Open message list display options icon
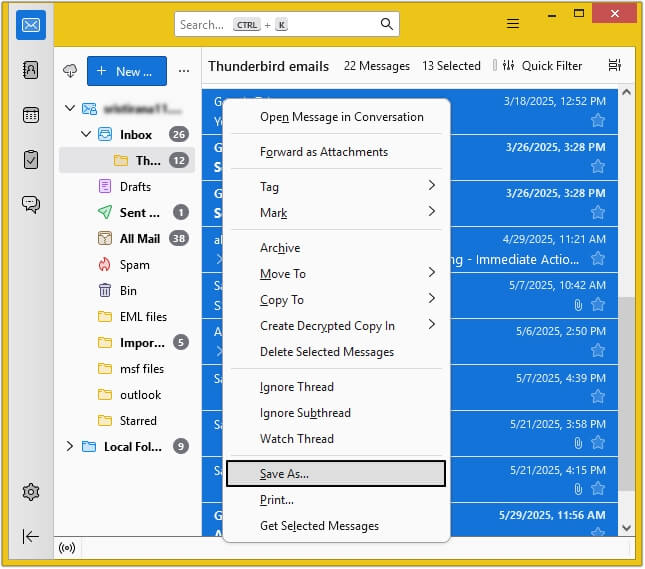The height and width of the screenshot is (569, 645). click(615, 65)
